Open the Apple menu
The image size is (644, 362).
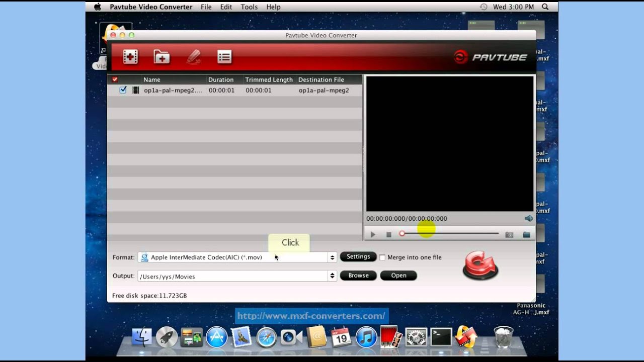point(98,7)
